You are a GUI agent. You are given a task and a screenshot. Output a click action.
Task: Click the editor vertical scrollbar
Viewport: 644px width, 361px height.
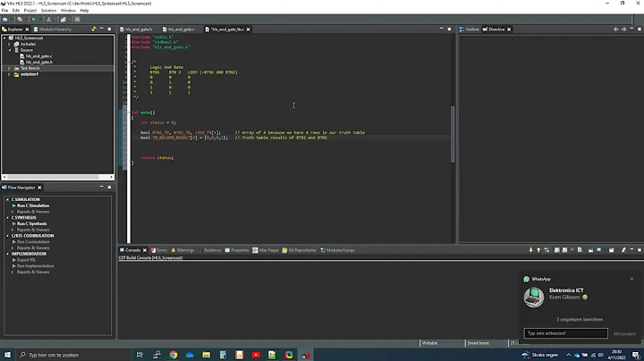tap(453, 135)
